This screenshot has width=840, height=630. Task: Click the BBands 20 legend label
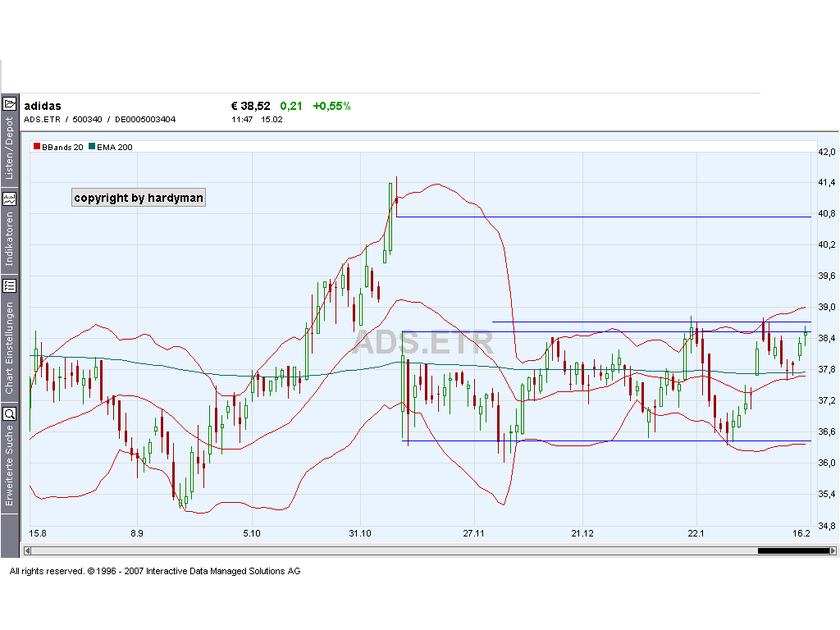point(62,148)
